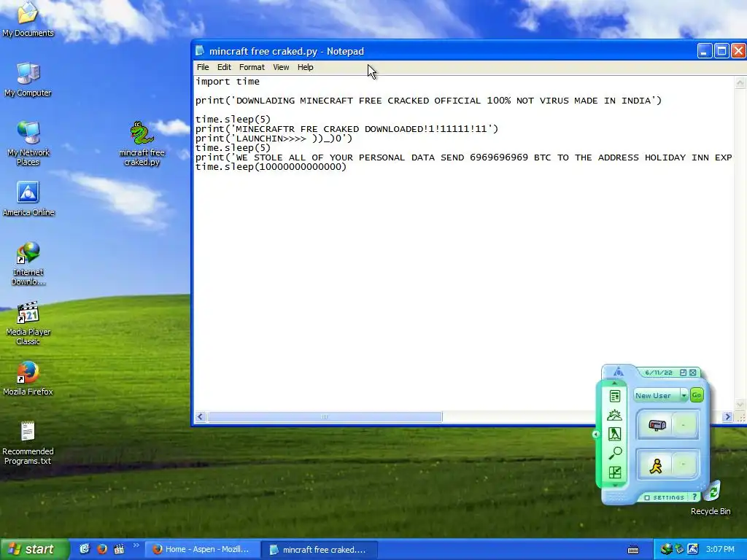Toggle the Settings checkbox in AOL widget
Viewport: 747px width, 560px height.
(647, 497)
